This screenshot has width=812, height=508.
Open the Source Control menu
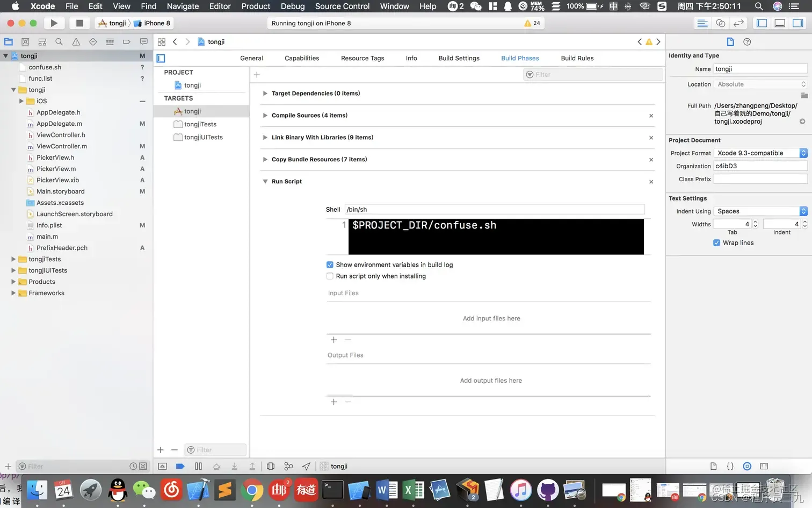click(342, 6)
